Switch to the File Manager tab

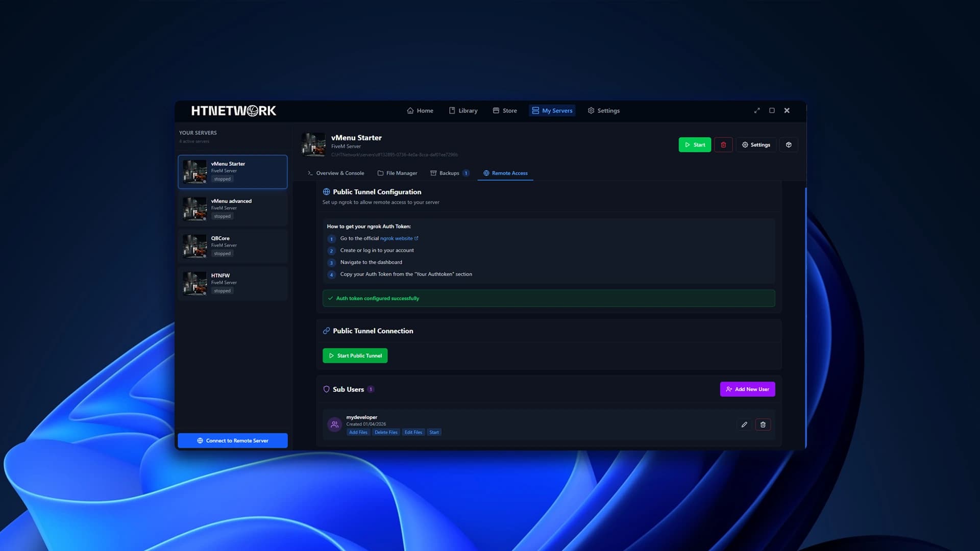(x=398, y=173)
